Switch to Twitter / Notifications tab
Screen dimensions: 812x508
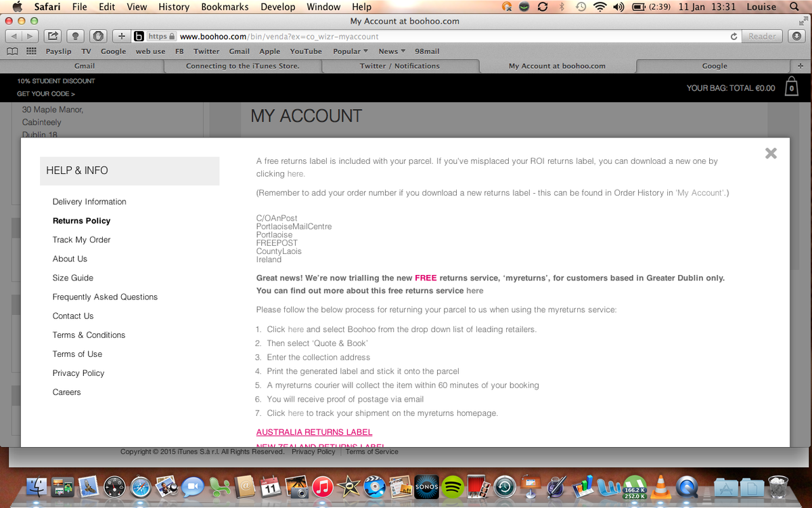tap(400, 66)
